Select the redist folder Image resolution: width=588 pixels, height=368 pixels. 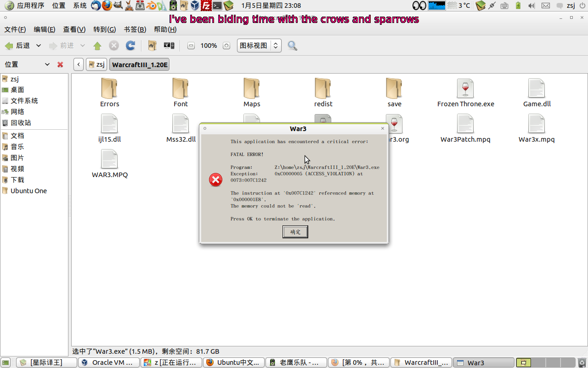point(323,92)
